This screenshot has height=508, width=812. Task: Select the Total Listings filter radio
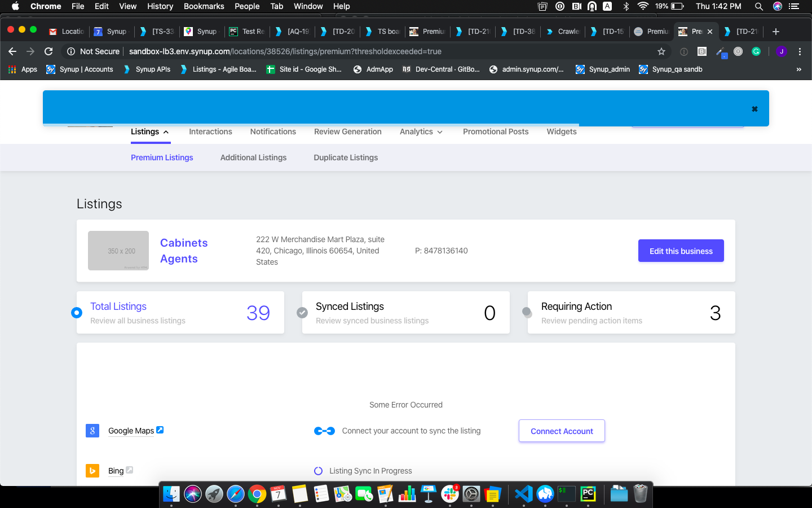[x=77, y=313]
